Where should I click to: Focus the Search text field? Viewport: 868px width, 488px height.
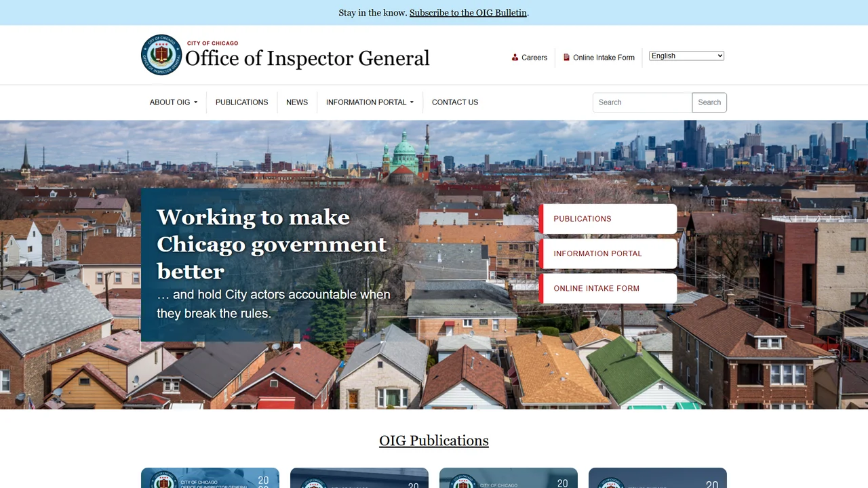tap(642, 102)
